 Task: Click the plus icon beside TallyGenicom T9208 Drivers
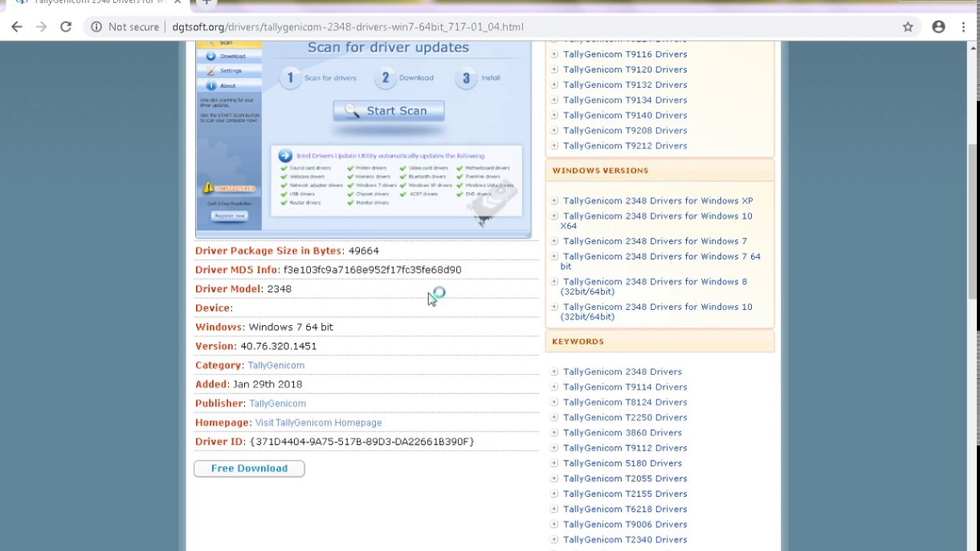pos(554,131)
